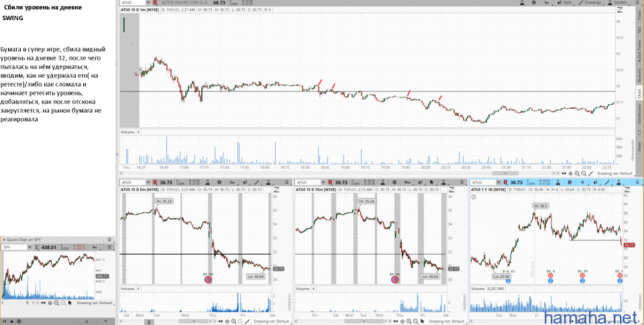
Task: Open sidebar gear settings at bottom left
Action: [19, 321]
